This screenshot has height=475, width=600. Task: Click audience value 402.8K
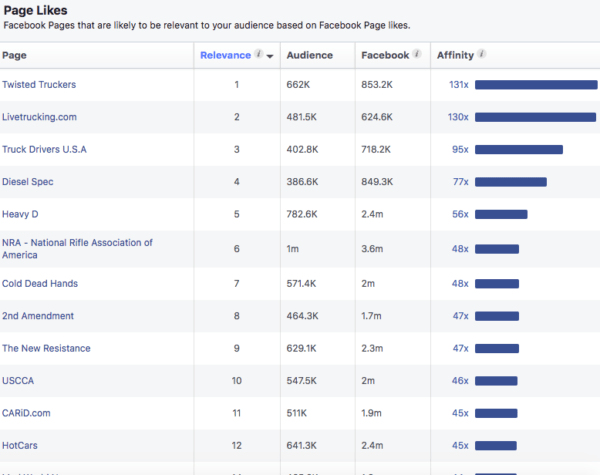302,149
